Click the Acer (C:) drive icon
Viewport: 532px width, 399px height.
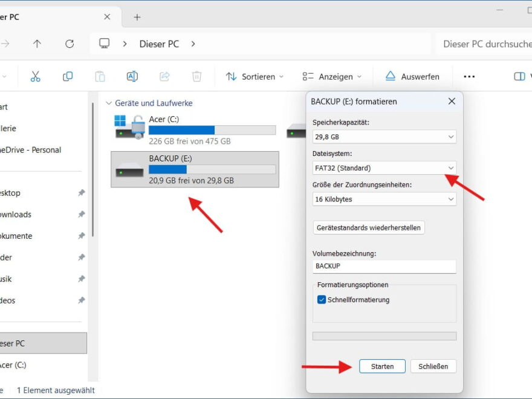coord(130,127)
